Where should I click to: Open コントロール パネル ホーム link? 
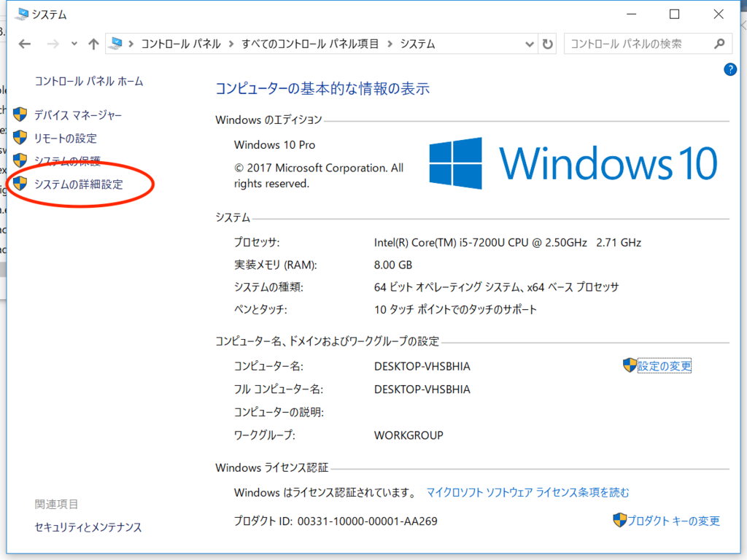tap(88, 82)
